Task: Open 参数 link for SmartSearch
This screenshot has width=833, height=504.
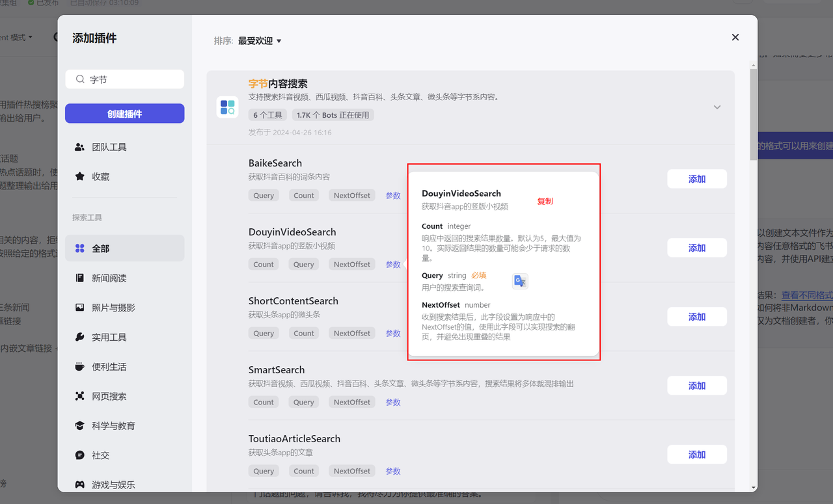Action: point(393,402)
